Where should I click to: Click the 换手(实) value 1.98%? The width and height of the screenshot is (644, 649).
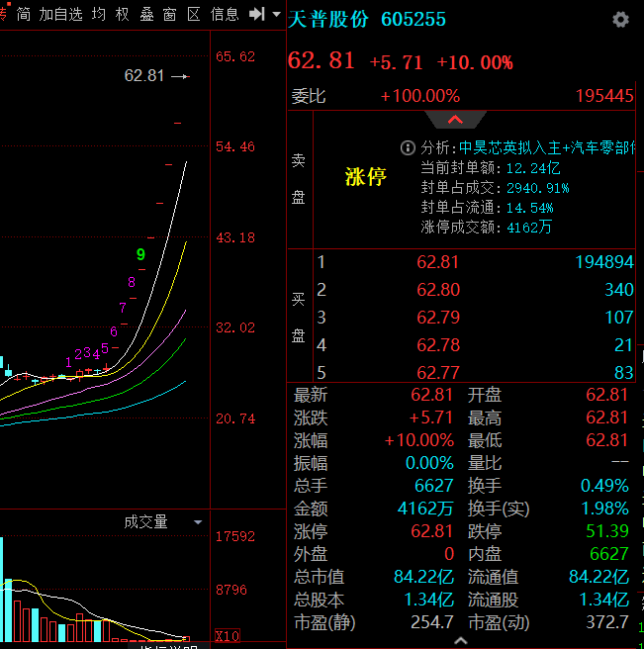[604, 509]
